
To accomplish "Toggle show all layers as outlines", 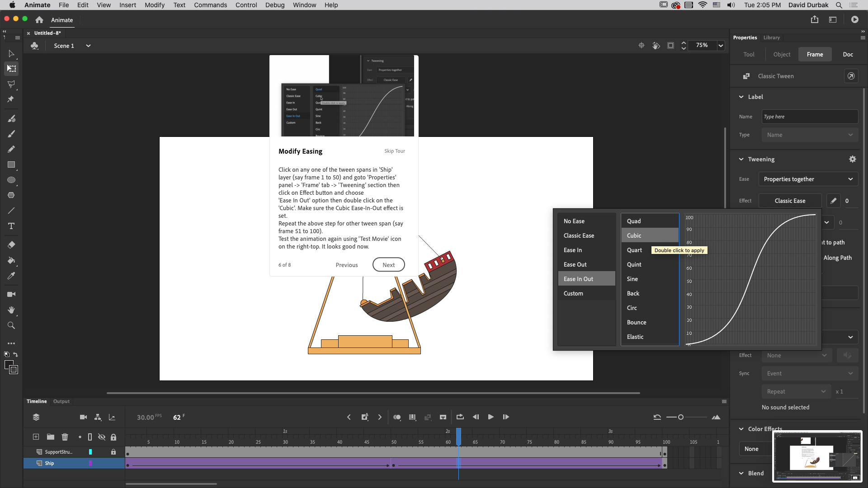I will point(90,437).
